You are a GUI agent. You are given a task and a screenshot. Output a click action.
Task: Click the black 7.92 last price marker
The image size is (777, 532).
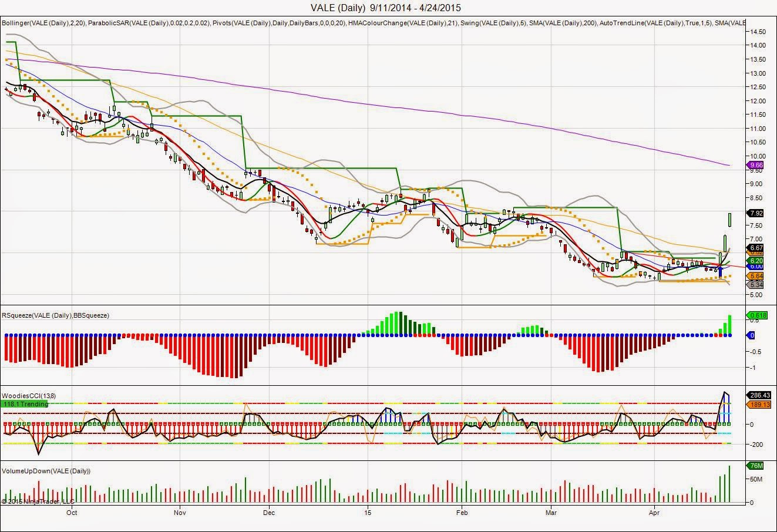tap(755, 213)
